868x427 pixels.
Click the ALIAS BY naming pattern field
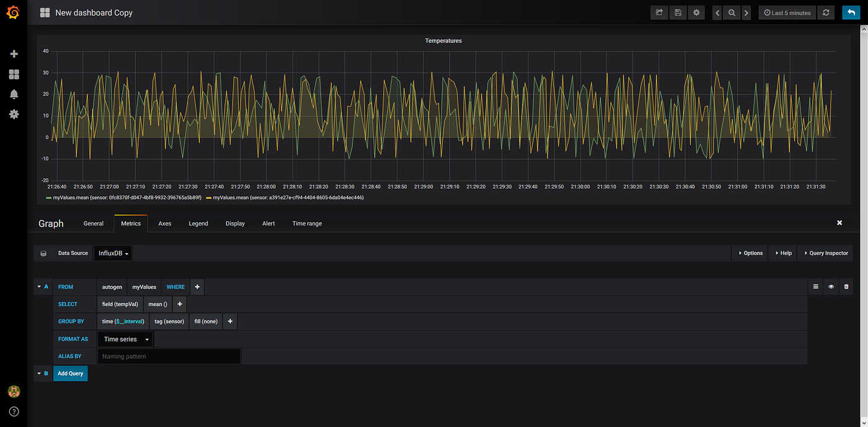point(169,356)
